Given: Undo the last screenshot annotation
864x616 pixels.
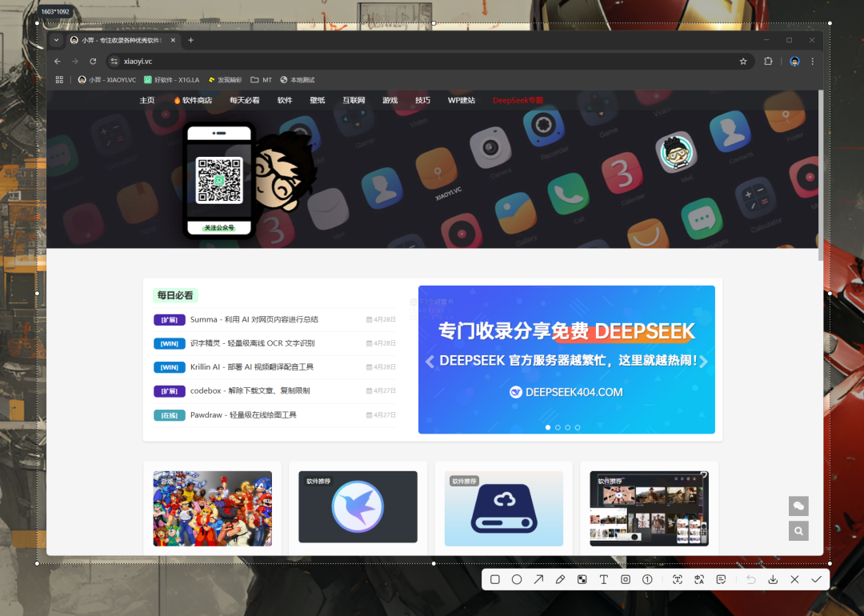Looking at the screenshot, I should 751,580.
